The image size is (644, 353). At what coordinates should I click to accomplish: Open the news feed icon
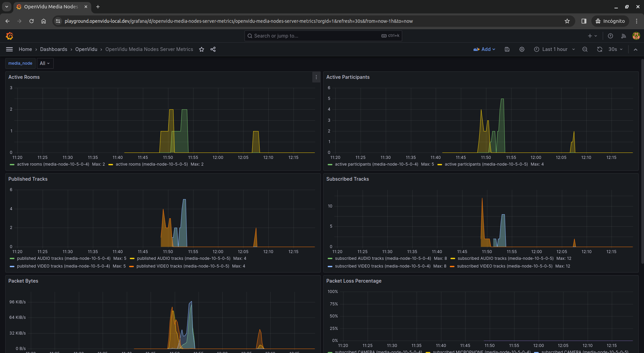623,36
